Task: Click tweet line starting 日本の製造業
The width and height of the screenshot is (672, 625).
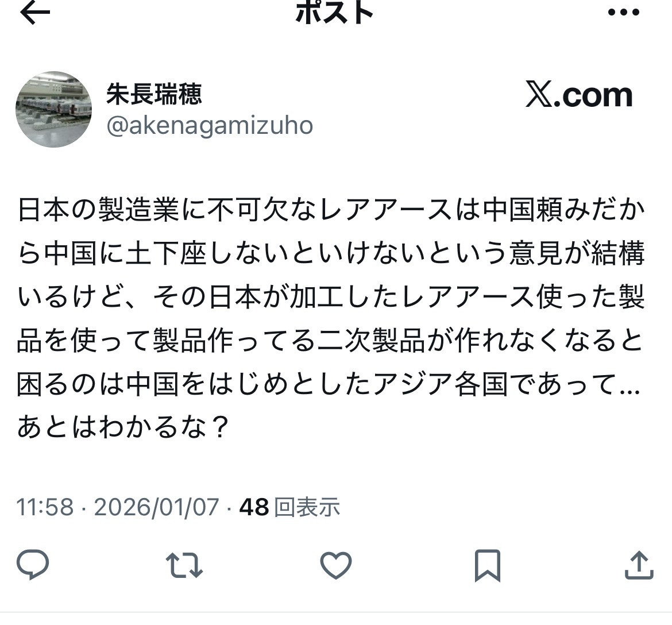Action: (x=331, y=210)
